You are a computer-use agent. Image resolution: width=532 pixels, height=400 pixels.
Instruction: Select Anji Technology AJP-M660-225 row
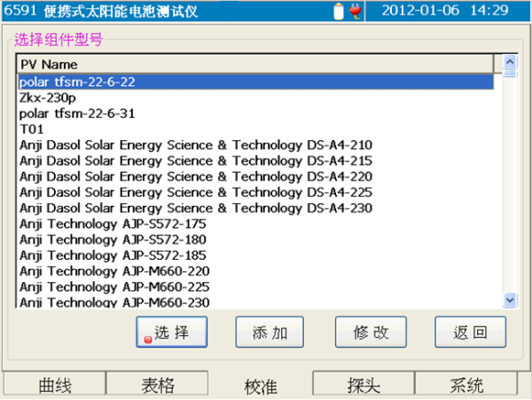pos(114,286)
